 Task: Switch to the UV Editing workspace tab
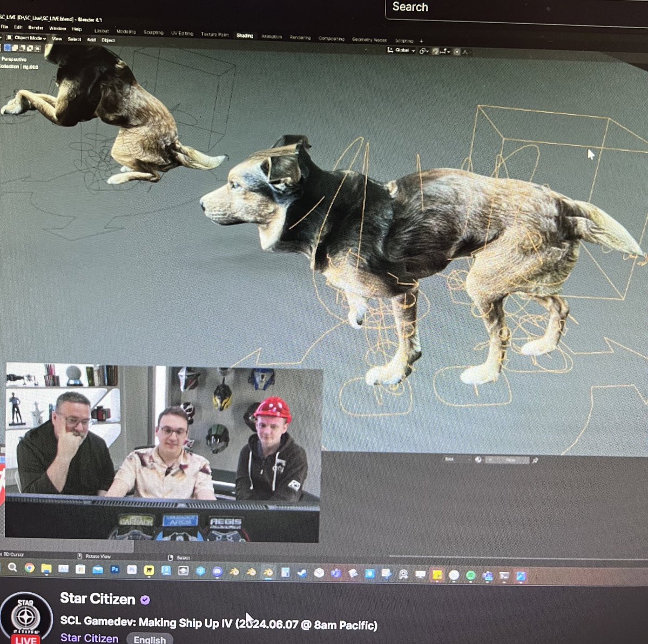(182, 33)
